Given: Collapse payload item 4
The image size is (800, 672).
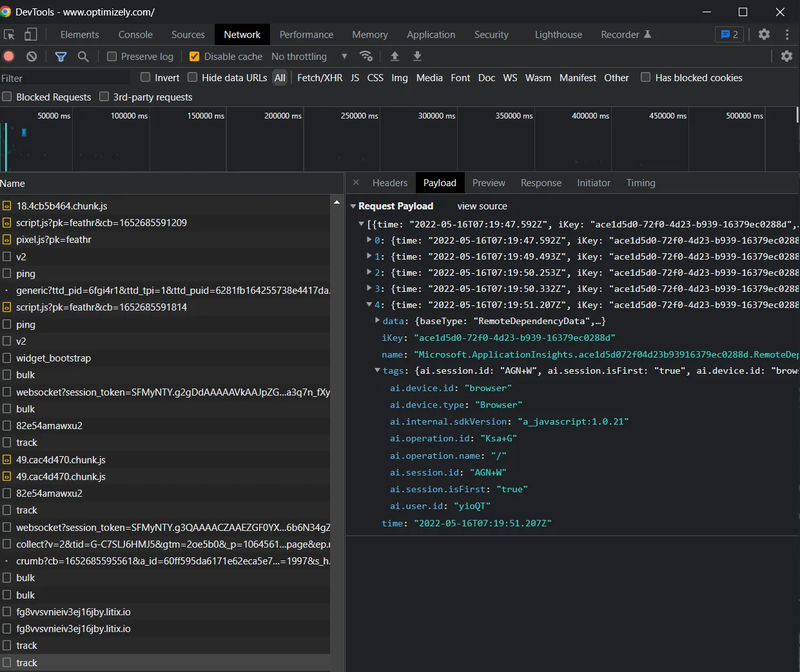Looking at the screenshot, I should tap(369, 305).
